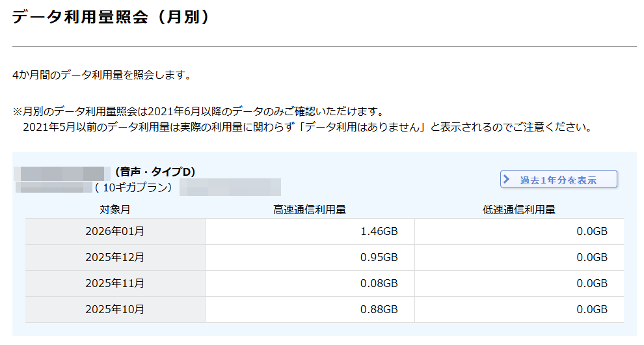This screenshot has height=345, width=644.
Task: Click the 0.95GB high-speed usage value
Action: [379, 257]
